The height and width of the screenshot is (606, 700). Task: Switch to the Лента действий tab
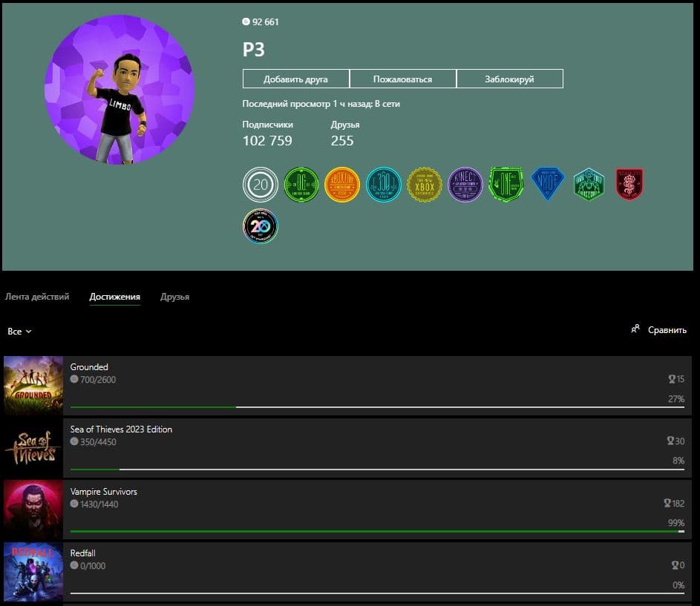37,297
